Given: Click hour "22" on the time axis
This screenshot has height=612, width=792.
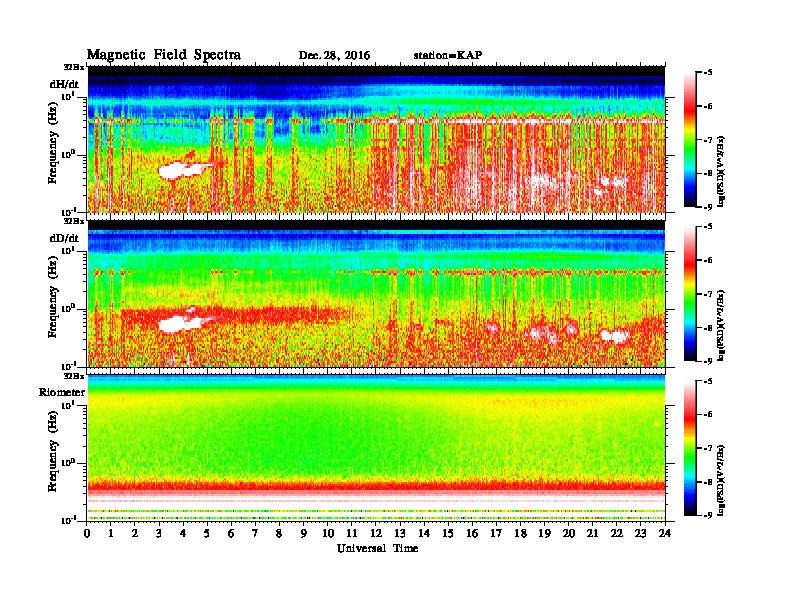Looking at the screenshot, I should point(617,534).
